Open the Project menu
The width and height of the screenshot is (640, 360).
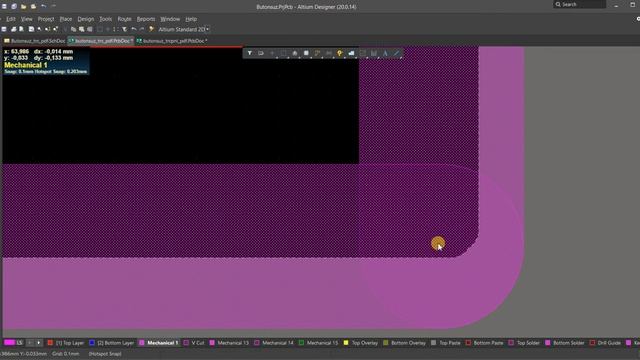click(x=46, y=19)
